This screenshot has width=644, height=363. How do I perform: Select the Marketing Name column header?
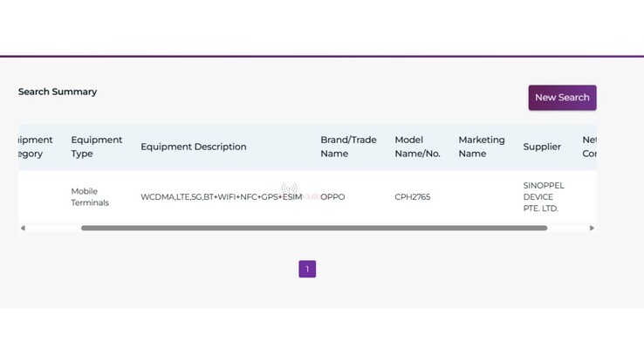[481, 147]
